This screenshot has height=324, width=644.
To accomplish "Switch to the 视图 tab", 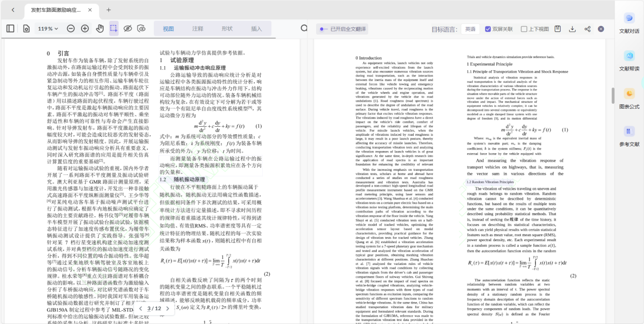I will coord(169,28).
